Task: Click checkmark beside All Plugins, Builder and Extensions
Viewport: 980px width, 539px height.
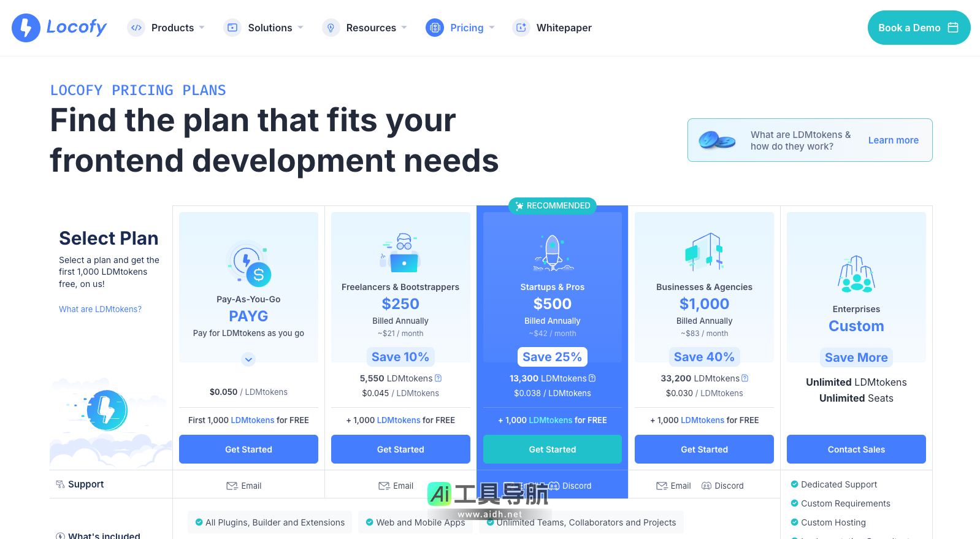Action: (199, 522)
